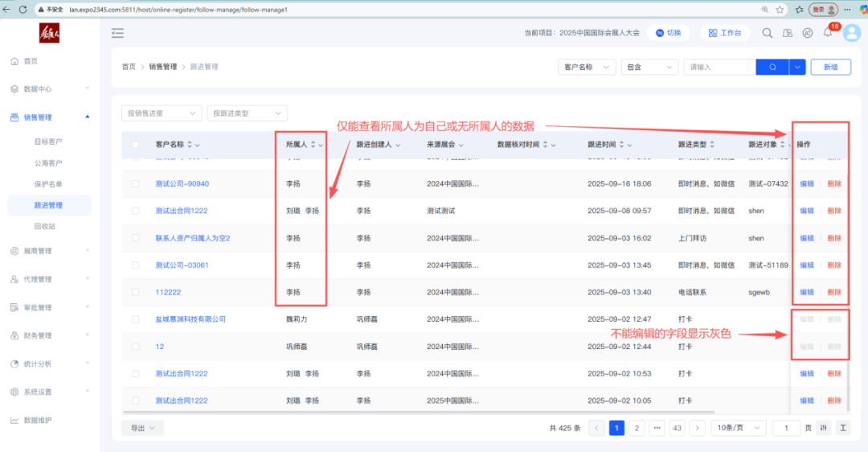Open 公海客户 in the sidebar menu
The image size is (868, 452).
[48, 163]
